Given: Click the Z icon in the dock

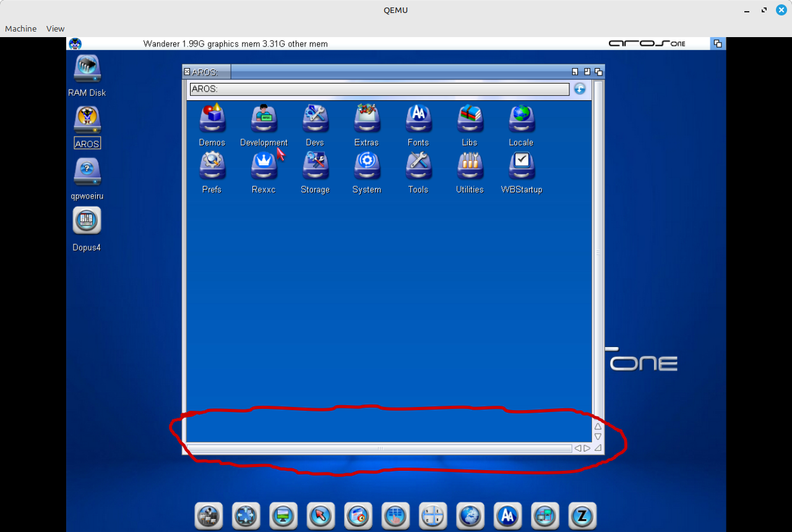Looking at the screenshot, I should [x=582, y=515].
